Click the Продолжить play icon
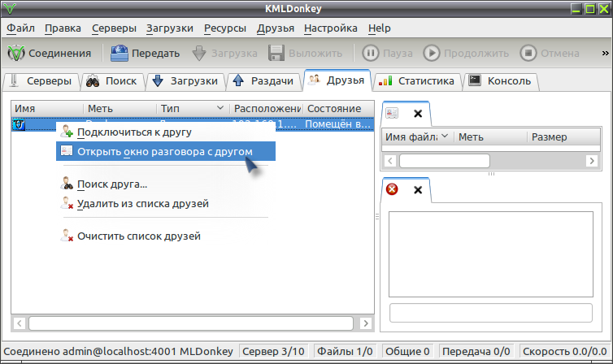 (432, 53)
